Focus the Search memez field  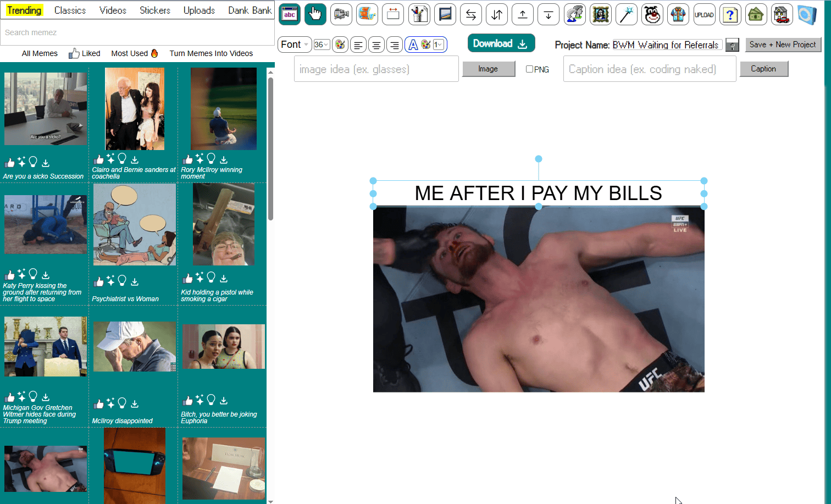[x=137, y=32]
